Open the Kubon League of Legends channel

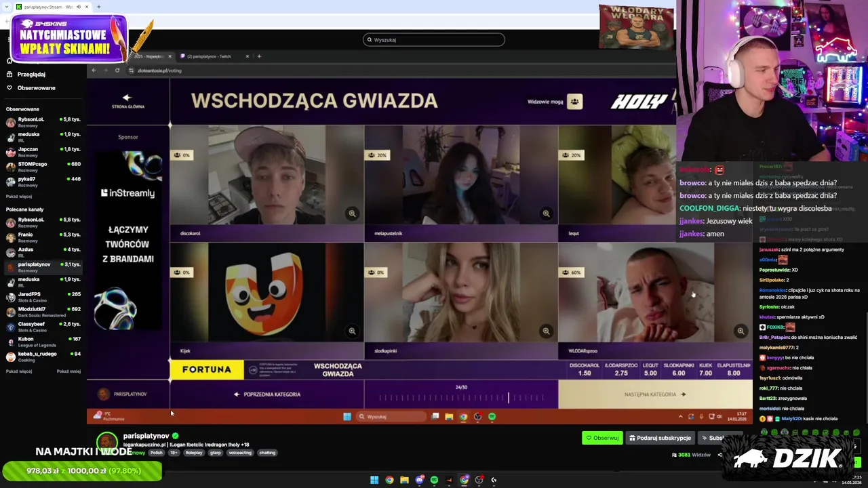[42, 342]
